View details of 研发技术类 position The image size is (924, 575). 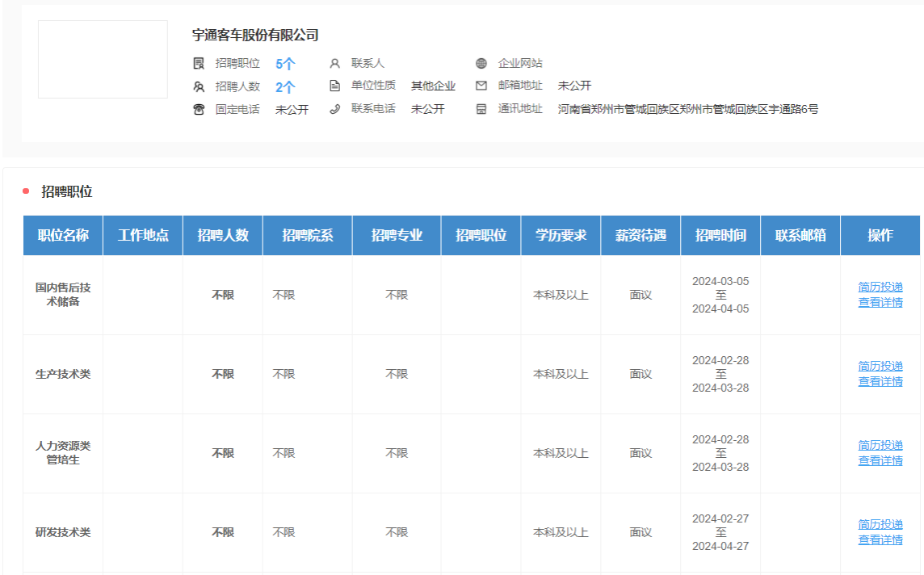click(x=880, y=539)
